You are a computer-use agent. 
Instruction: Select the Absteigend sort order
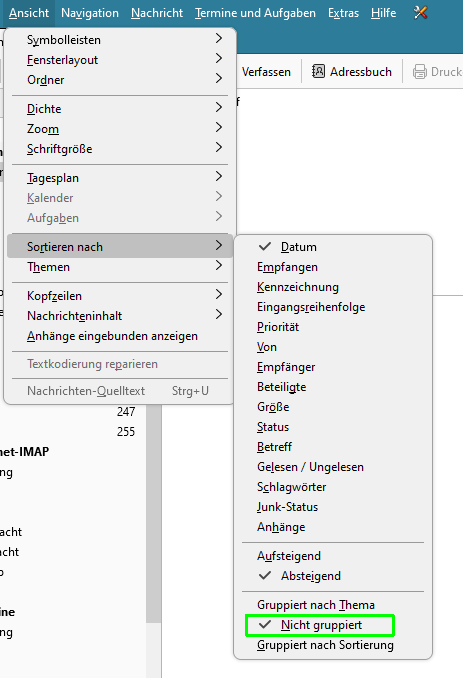coord(333,576)
